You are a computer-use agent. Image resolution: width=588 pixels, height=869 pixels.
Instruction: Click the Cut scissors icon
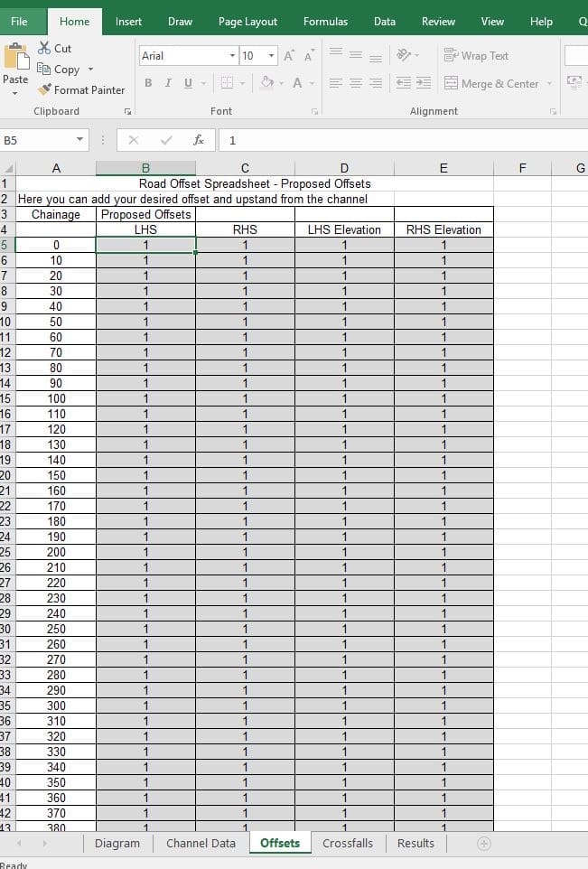pyautogui.click(x=44, y=48)
